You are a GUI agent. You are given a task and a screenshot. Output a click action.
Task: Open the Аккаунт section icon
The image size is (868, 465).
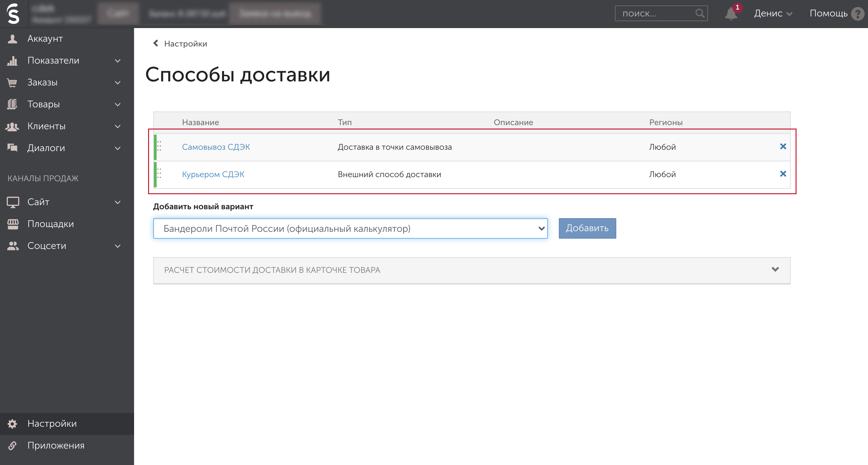12,38
